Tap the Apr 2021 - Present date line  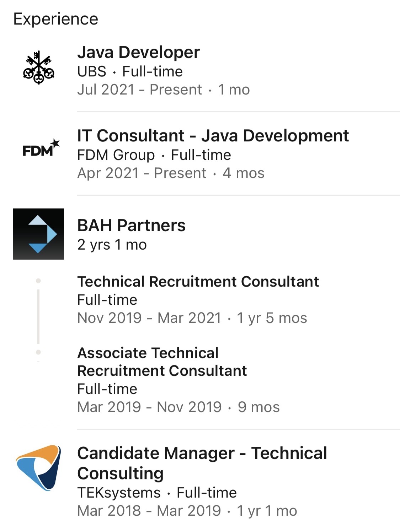pos(170,173)
